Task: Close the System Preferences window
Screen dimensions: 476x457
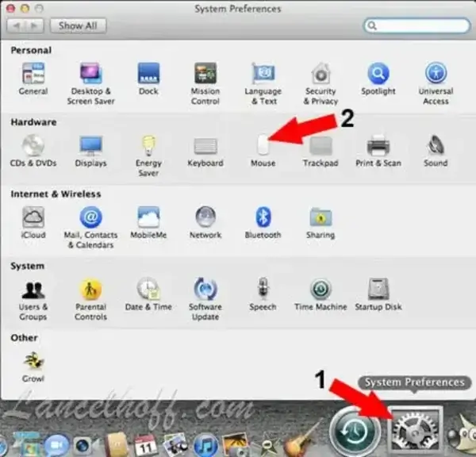Action: (10, 9)
